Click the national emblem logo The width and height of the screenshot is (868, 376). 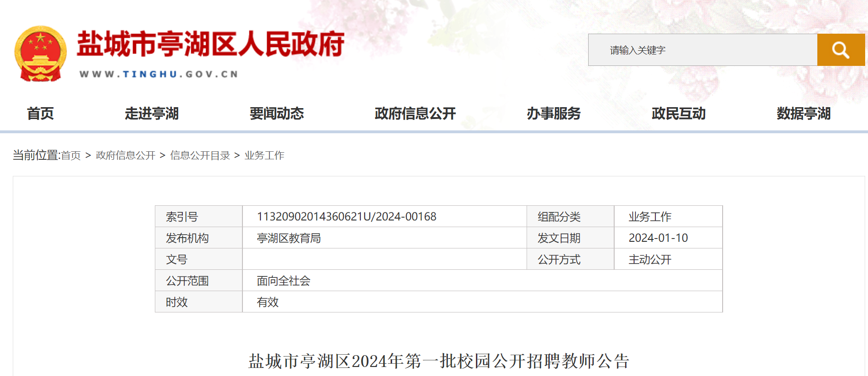pos(41,54)
